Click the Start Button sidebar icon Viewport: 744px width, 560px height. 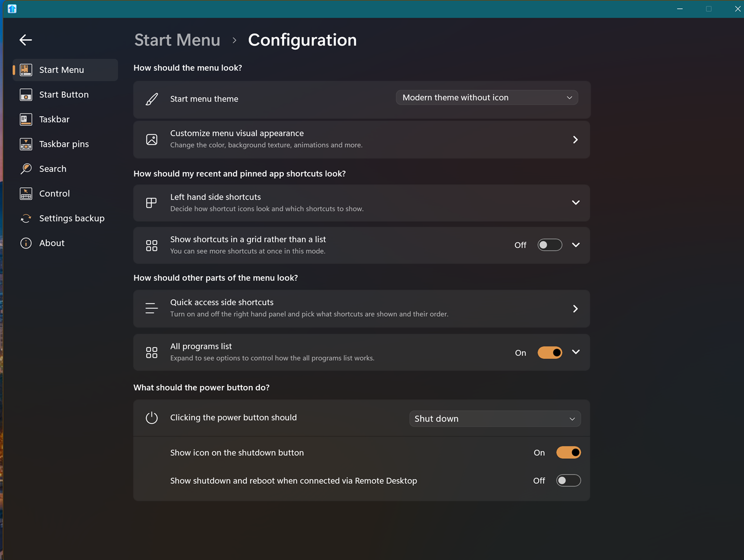[26, 94]
